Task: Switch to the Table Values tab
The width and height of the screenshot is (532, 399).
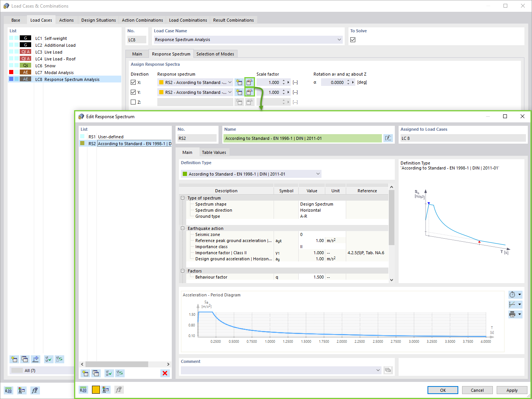Action: [214, 152]
